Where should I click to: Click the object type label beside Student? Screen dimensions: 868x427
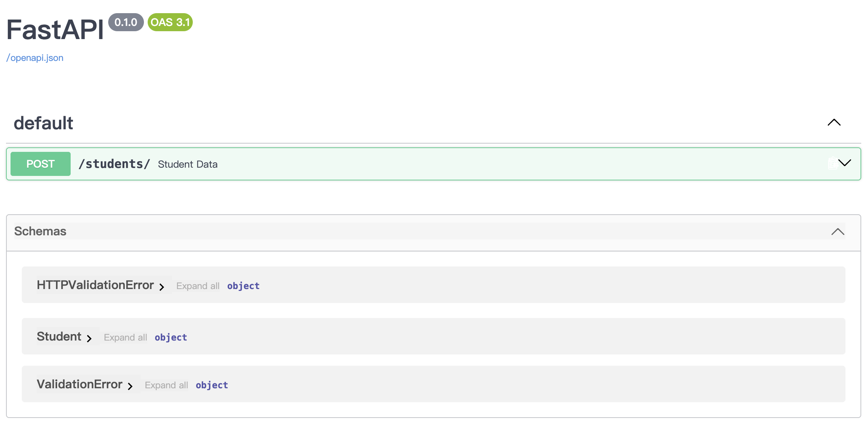pyautogui.click(x=171, y=338)
